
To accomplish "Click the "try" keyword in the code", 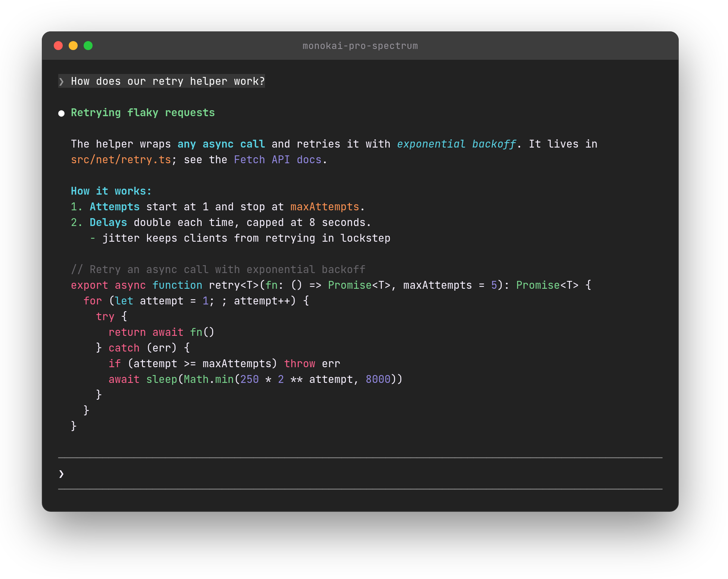I will (x=105, y=317).
